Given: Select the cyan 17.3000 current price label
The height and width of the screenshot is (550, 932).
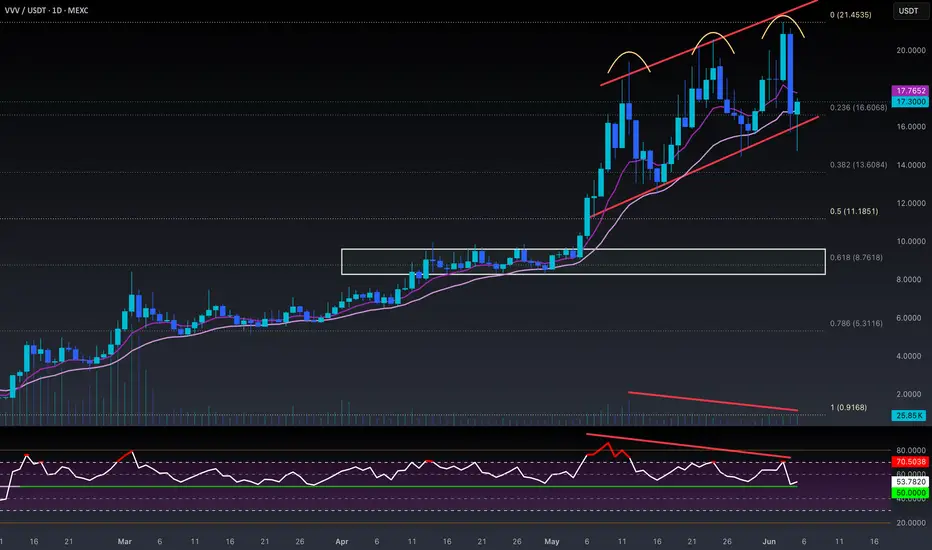Looking at the screenshot, I should (x=910, y=102).
